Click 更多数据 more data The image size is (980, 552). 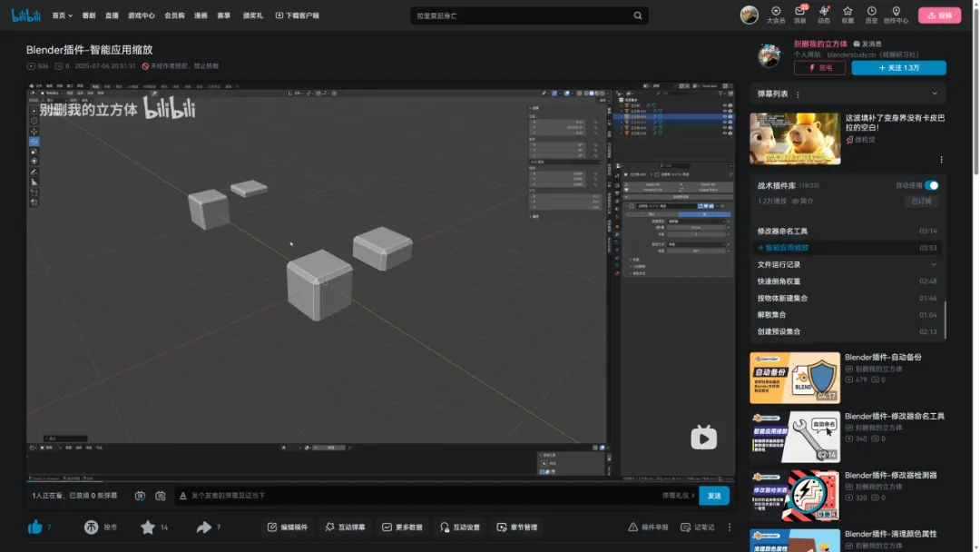403,527
